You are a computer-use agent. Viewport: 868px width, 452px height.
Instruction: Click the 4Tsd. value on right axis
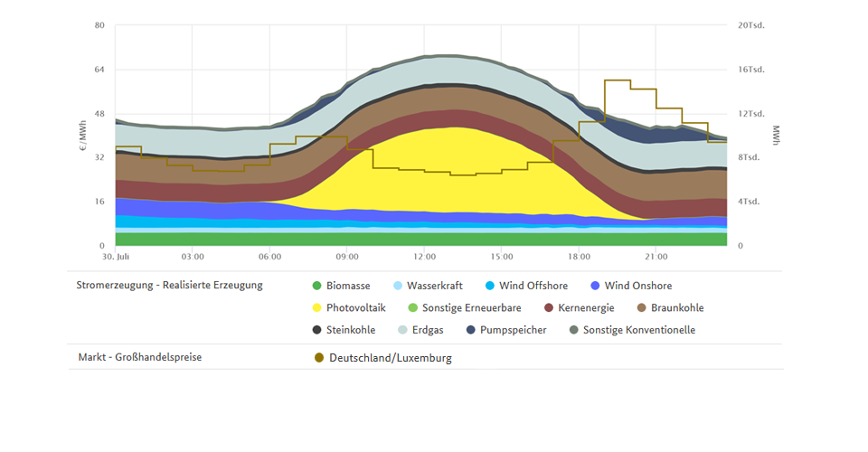tap(749, 202)
